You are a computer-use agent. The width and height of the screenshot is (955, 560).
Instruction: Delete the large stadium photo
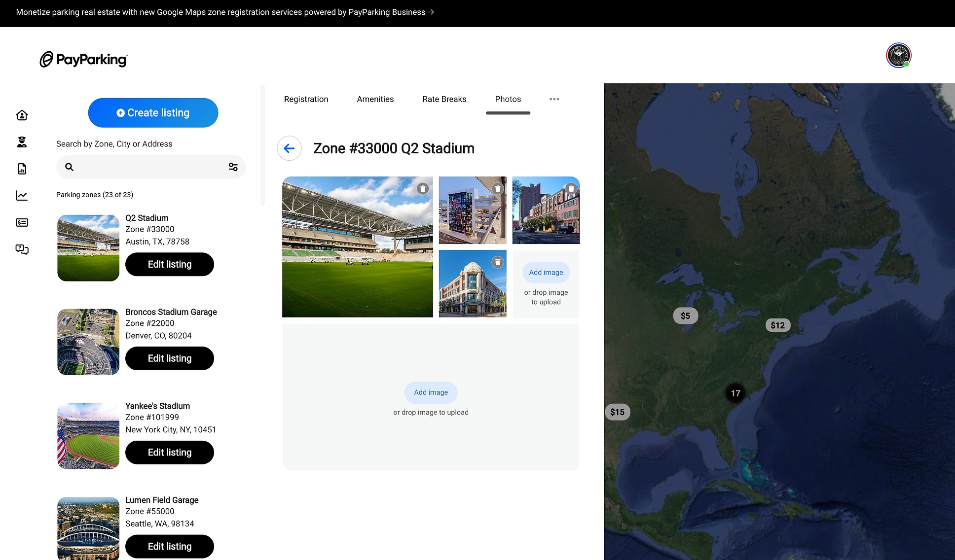(x=423, y=188)
